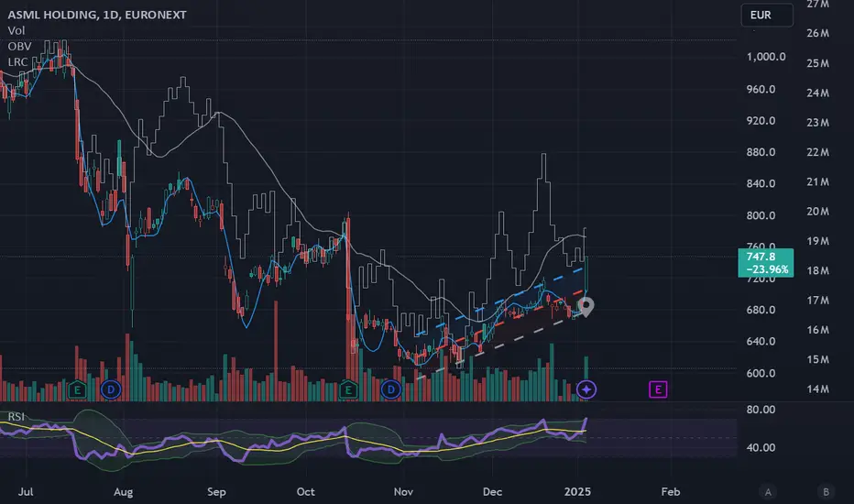Image resolution: width=854 pixels, height=504 pixels.
Task: Click the 920.0 price axis value
Action: pyautogui.click(x=761, y=120)
